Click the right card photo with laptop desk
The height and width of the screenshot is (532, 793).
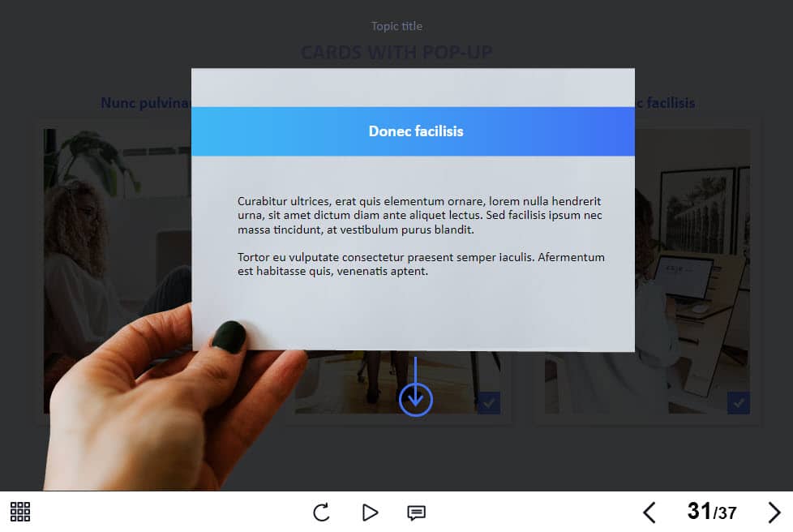point(693,271)
